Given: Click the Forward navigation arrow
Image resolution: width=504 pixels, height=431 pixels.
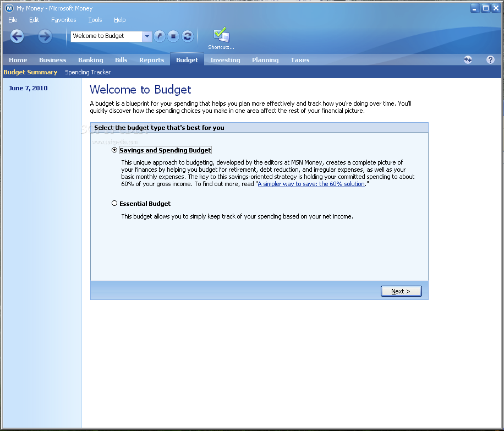Looking at the screenshot, I should pyautogui.click(x=45, y=36).
